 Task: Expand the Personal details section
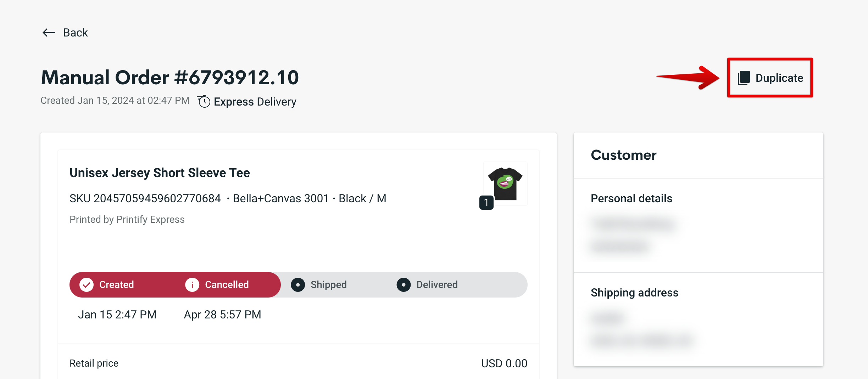pos(631,198)
